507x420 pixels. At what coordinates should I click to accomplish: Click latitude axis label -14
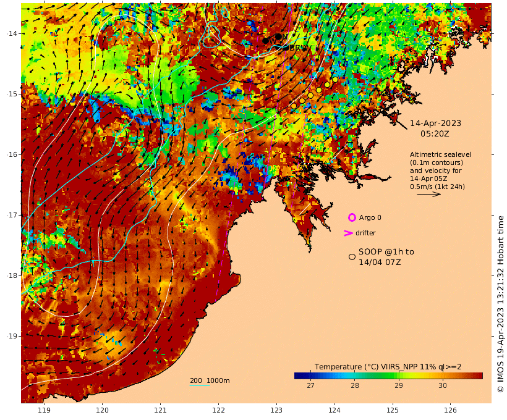tap(12, 33)
